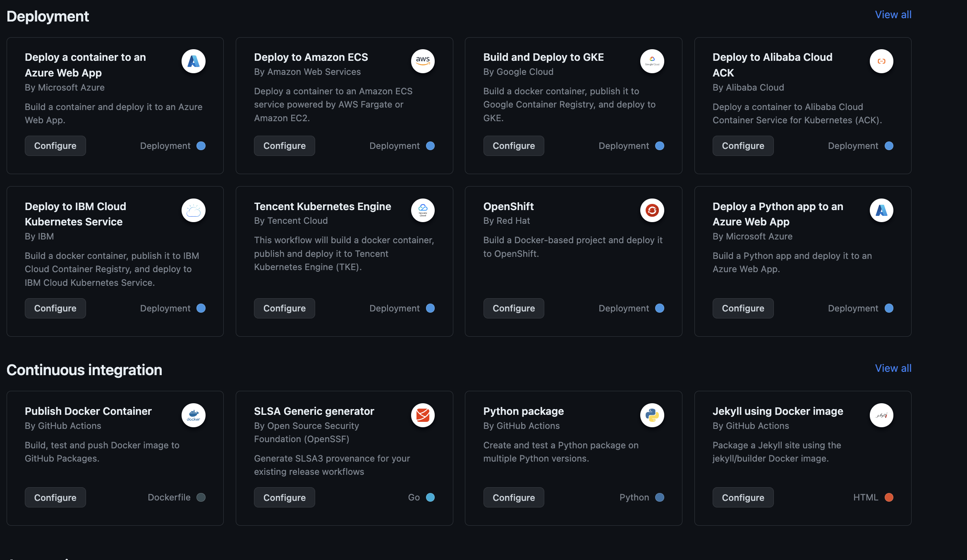Viewport: 967px width, 560px height.
Task: Click the SLSA OpenSSF logo icon
Action: [x=423, y=415]
